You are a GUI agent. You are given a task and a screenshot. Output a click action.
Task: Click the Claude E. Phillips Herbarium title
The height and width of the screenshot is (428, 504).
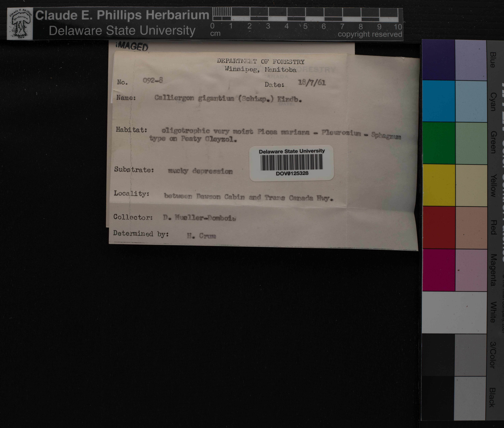[122, 15]
